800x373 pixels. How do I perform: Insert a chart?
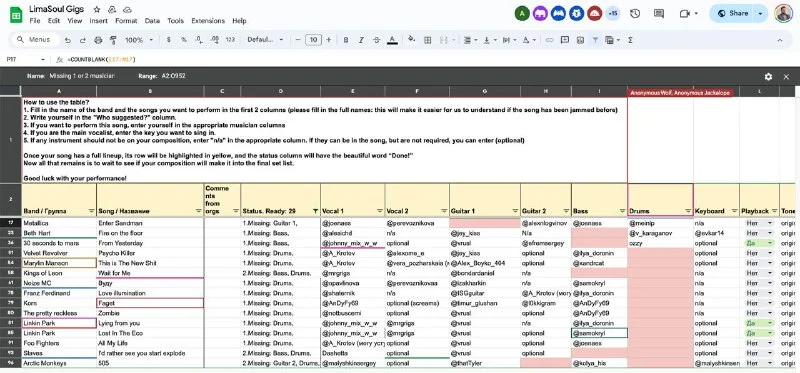580,40
